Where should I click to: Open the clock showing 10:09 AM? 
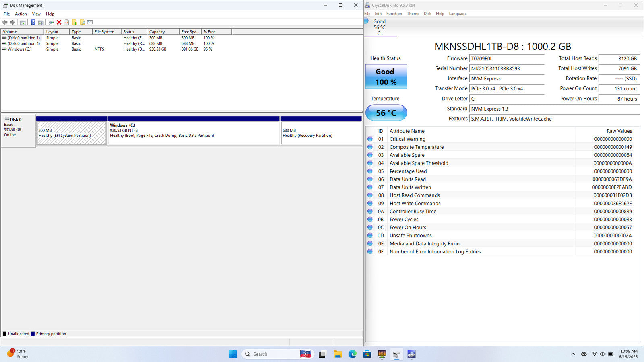click(629, 354)
